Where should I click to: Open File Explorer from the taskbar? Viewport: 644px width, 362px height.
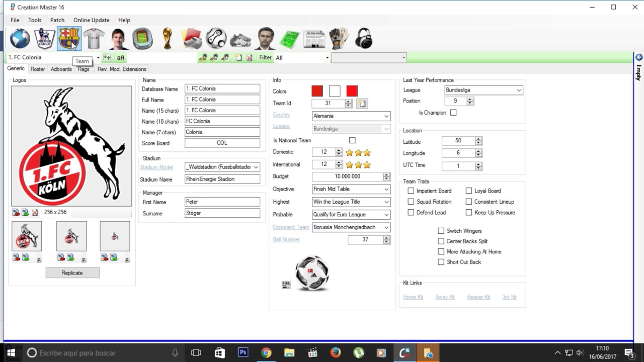[x=289, y=353]
